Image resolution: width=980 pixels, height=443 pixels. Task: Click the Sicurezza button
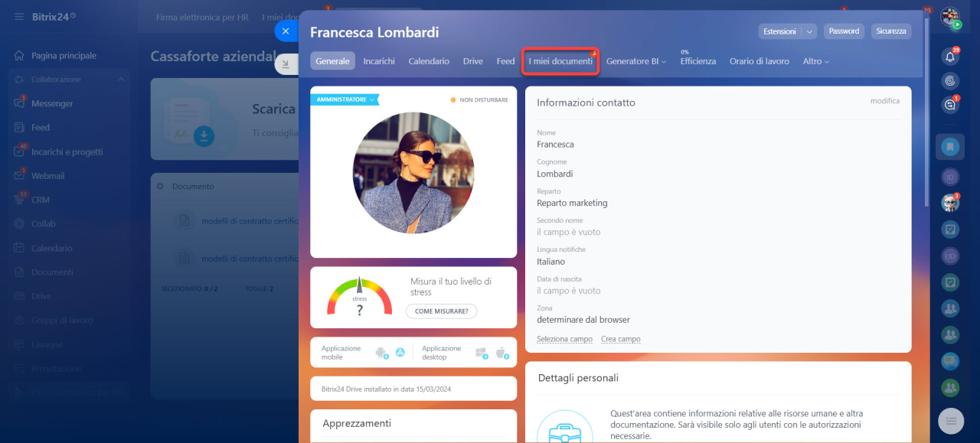(x=891, y=31)
